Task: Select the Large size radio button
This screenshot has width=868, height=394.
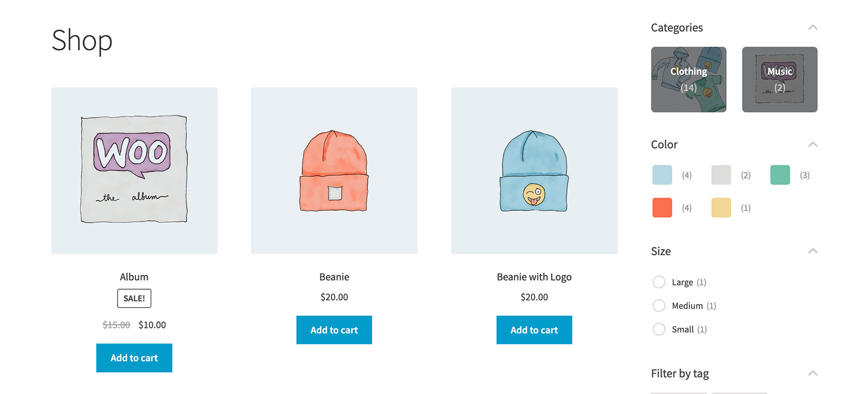Action: pos(659,282)
